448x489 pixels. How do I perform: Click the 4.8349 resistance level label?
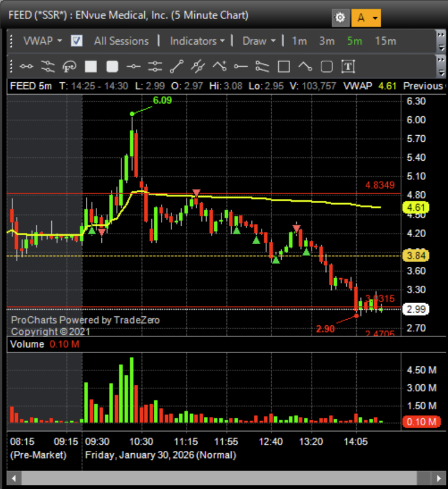click(379, 185)
